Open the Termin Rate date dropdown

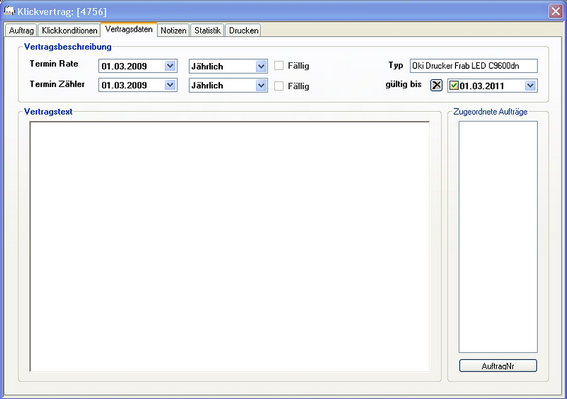pyautogui.click(x=170, y=66)
